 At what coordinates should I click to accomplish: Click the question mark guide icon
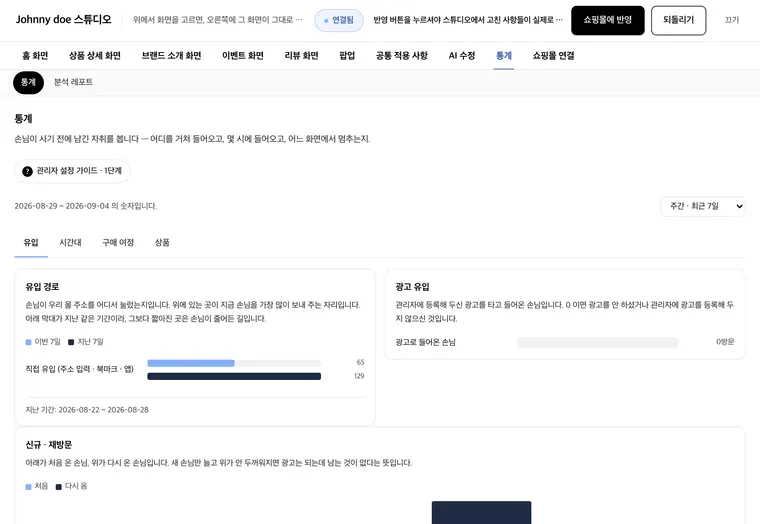coord(27,171)
